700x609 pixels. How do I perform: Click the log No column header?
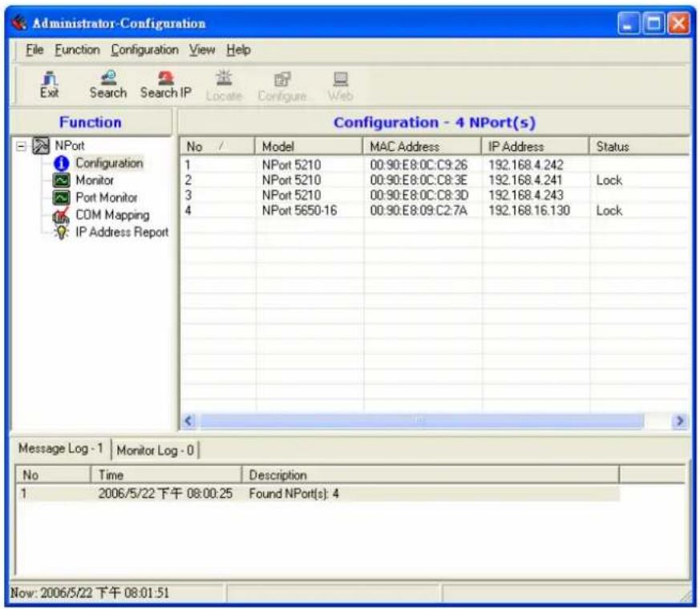53,474
